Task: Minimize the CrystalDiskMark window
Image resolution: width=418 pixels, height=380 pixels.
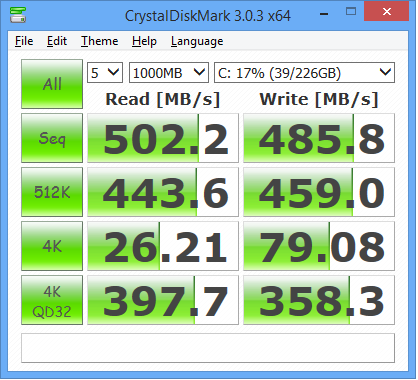Action: (324, 13)
